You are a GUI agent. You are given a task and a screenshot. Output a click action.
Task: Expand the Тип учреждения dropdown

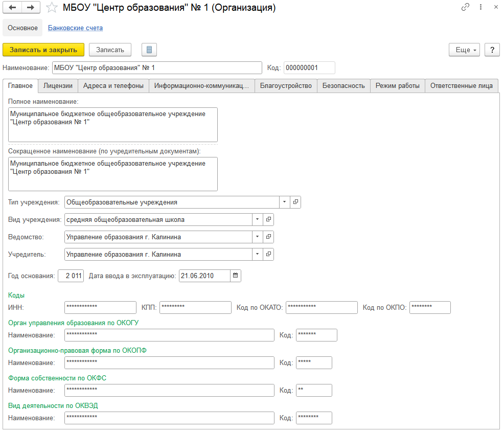click(284, 202)
